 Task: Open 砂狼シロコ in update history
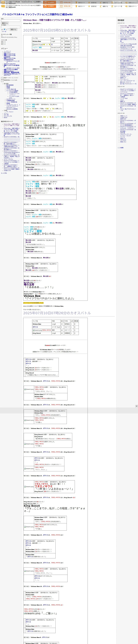(123, 142)
